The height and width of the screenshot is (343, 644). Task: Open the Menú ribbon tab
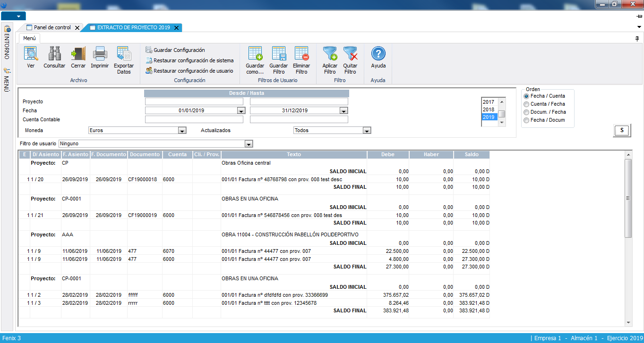(30, 39)
